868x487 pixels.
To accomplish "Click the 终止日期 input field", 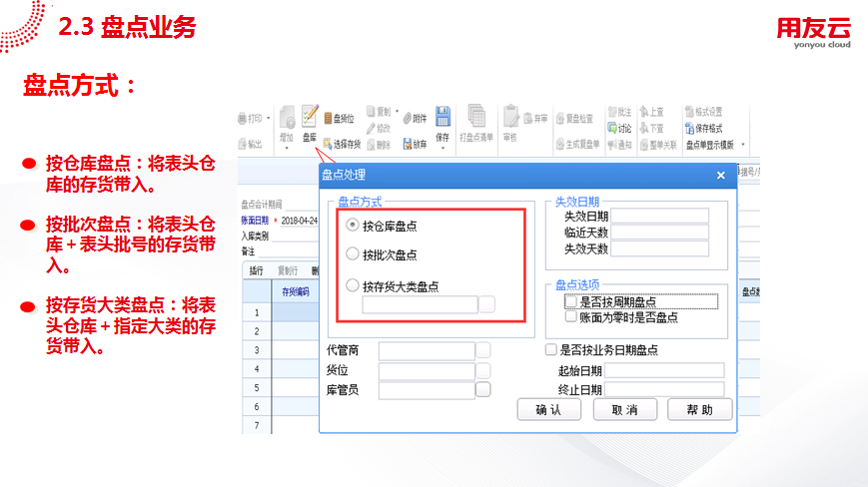I will (664, 389).
